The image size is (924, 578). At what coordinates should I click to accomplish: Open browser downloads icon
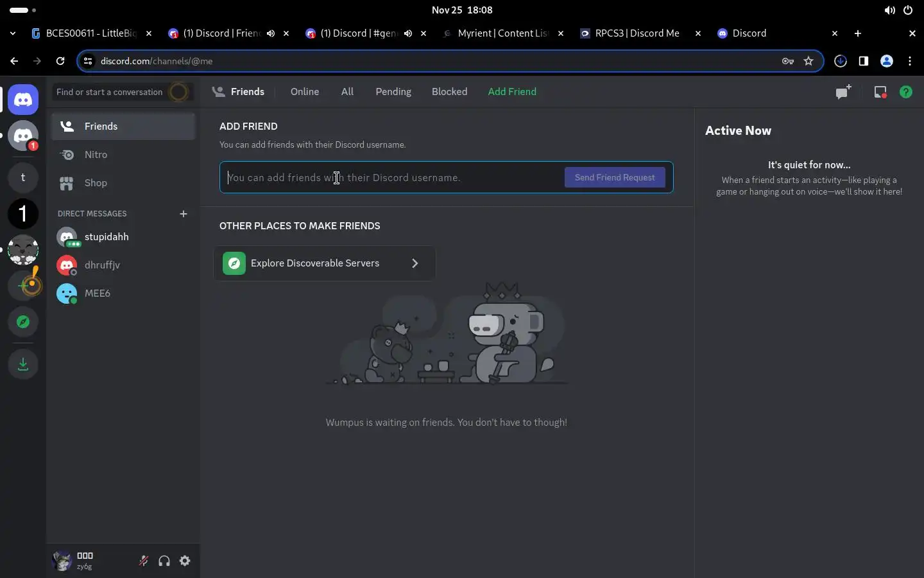tap(841, 61)
